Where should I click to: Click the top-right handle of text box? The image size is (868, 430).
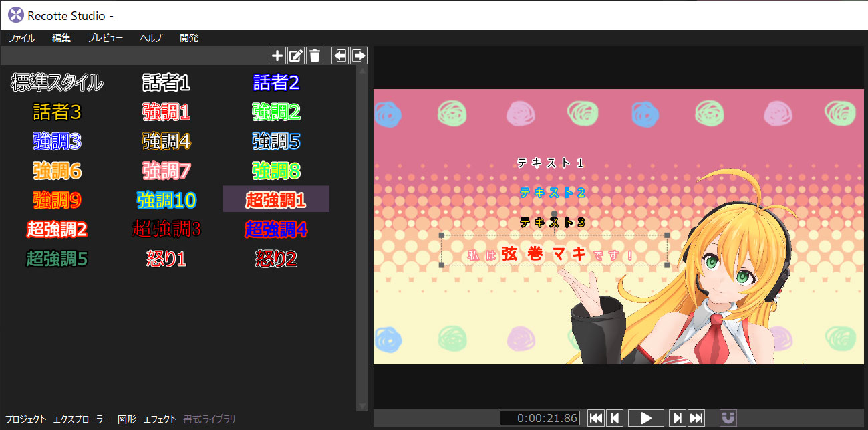[667, 235]
